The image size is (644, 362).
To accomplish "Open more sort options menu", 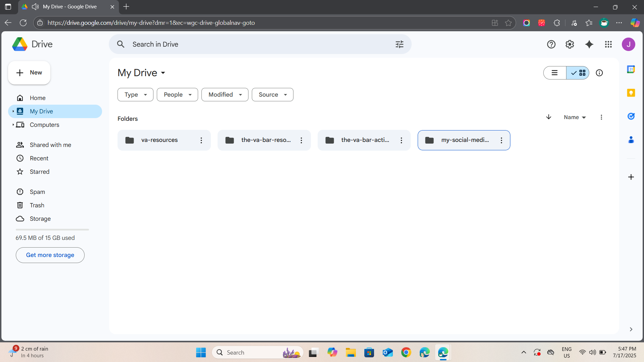I will click(601, 117).
